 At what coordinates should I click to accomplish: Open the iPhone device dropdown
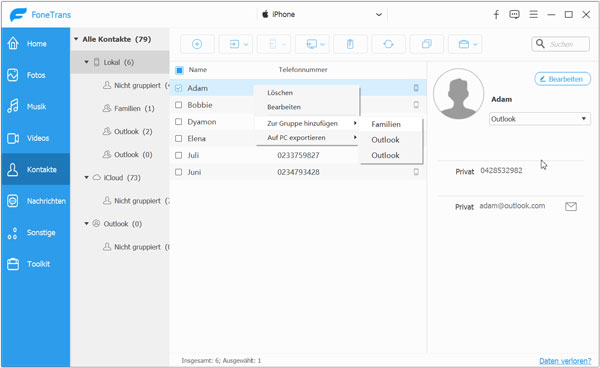(322, 15)
